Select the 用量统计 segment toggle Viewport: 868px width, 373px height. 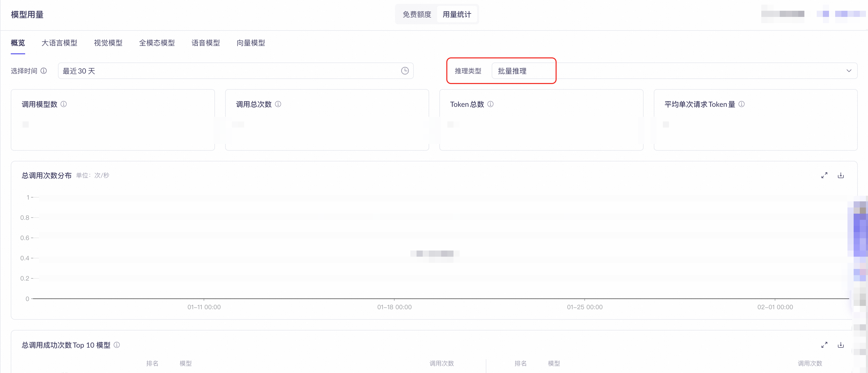(x=457, y=15)
